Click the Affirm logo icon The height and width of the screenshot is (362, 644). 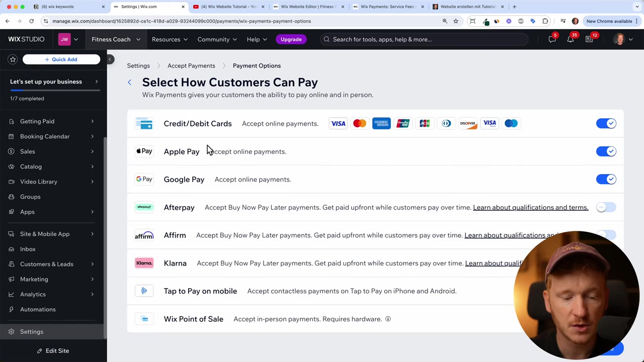click(x=144, y=235)
